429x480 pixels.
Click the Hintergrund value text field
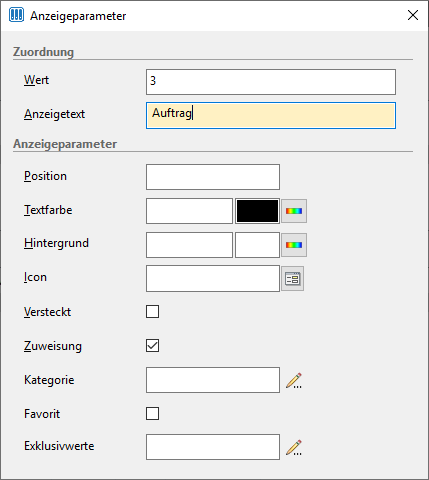(189, 245)
